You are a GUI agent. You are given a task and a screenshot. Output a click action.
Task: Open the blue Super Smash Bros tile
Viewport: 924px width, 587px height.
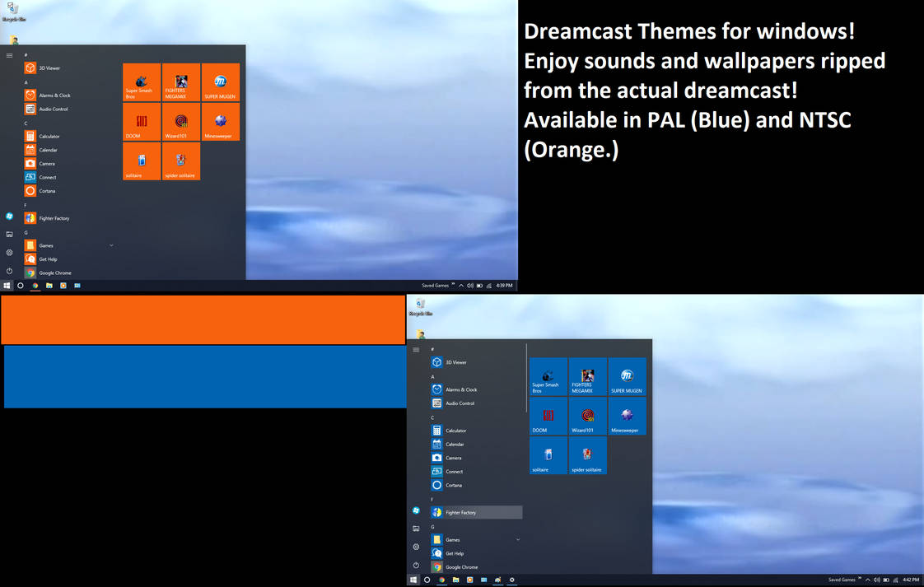[x=548, y=376]
